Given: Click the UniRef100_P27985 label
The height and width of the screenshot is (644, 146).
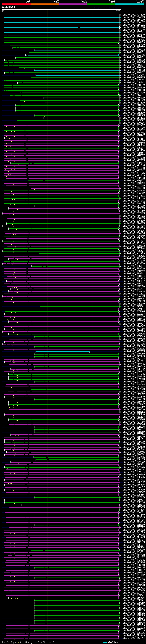Looking at the screenshot, I should coord(134,422).
